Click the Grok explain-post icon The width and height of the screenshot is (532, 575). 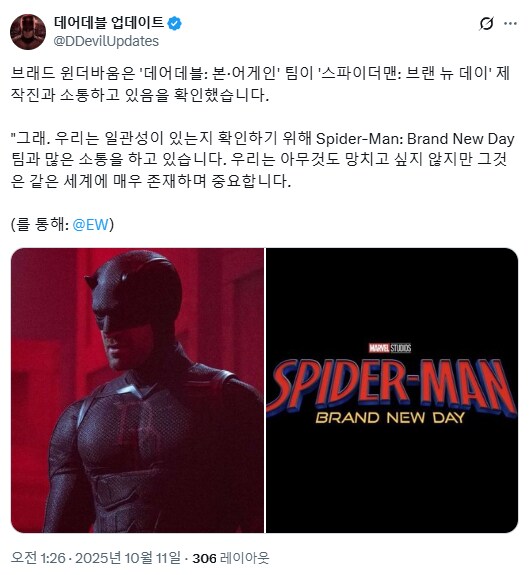tap(486, 24)
